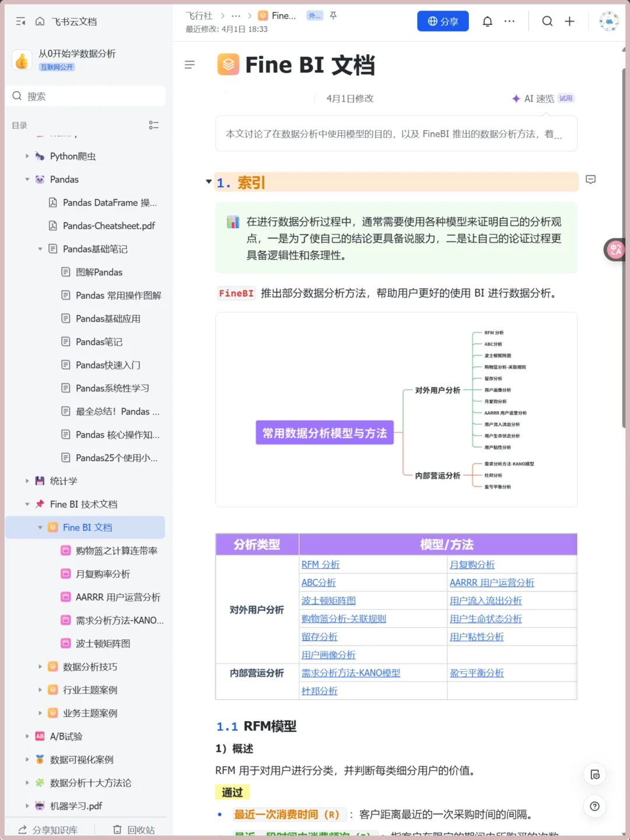Viewport: 630px width, 840px height.
Task: Click the plus icon to create new document
Action: click(x=569, y=21)
